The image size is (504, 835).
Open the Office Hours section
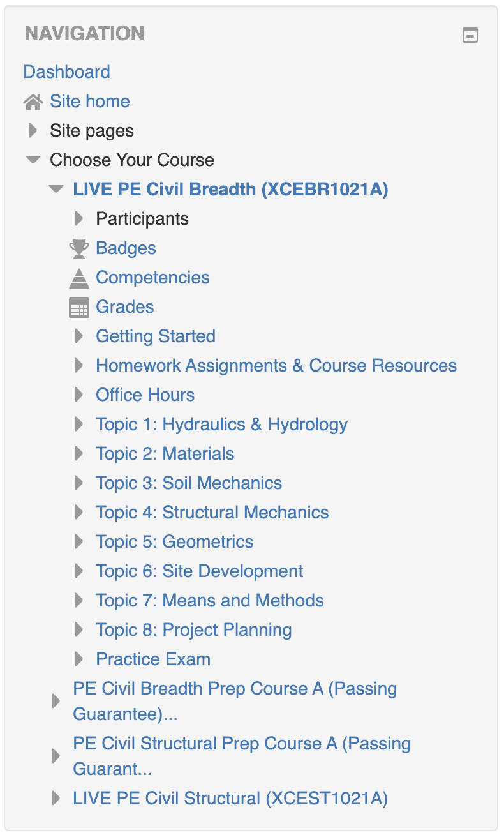[145, 395]
